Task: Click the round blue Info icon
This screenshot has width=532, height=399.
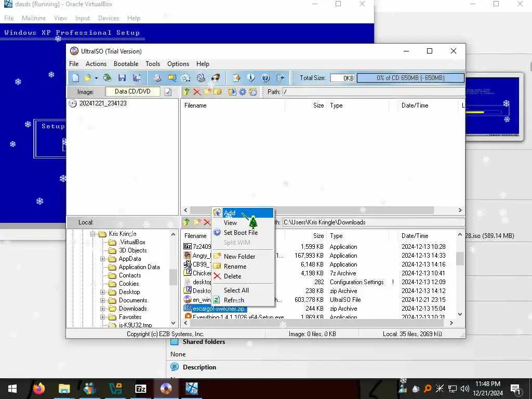Action: (251, 78)
